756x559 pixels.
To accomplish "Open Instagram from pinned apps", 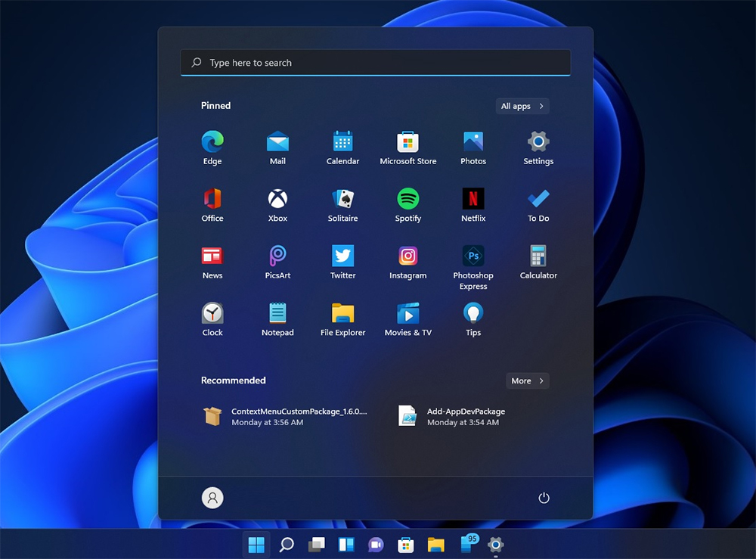I will coord(408,257).
